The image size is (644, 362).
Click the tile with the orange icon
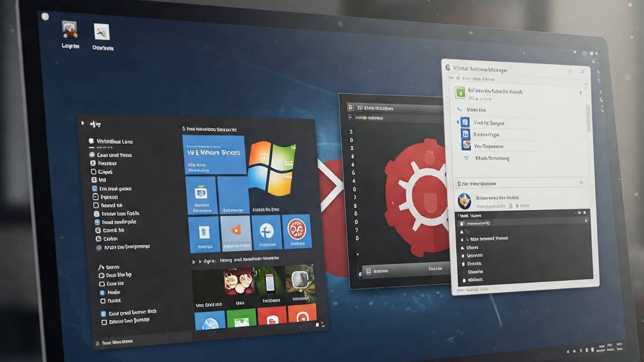pyautogui.click(x=235, y=233)
